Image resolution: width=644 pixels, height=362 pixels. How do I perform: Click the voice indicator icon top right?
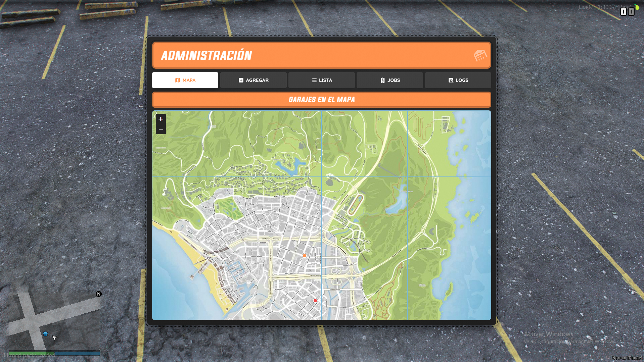pyautogui.click(x=627, y=12)
